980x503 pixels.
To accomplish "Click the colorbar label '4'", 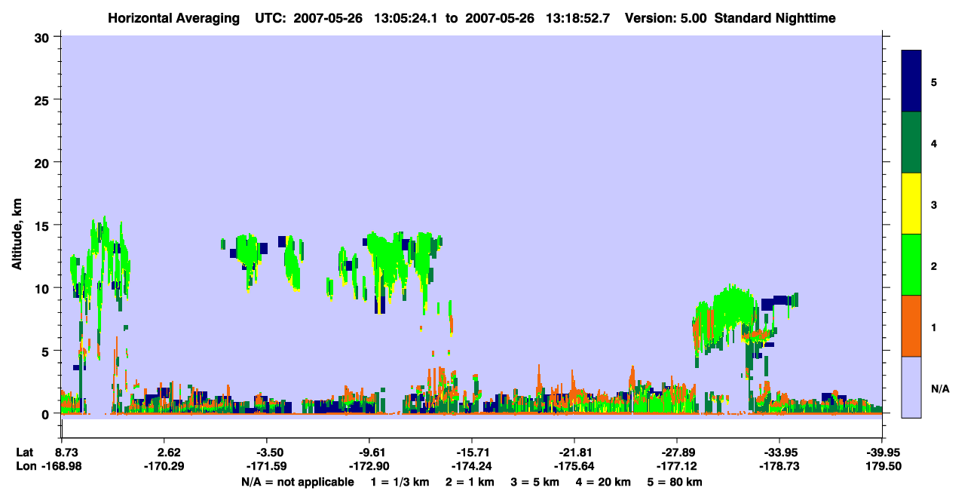I will (934, 143).
